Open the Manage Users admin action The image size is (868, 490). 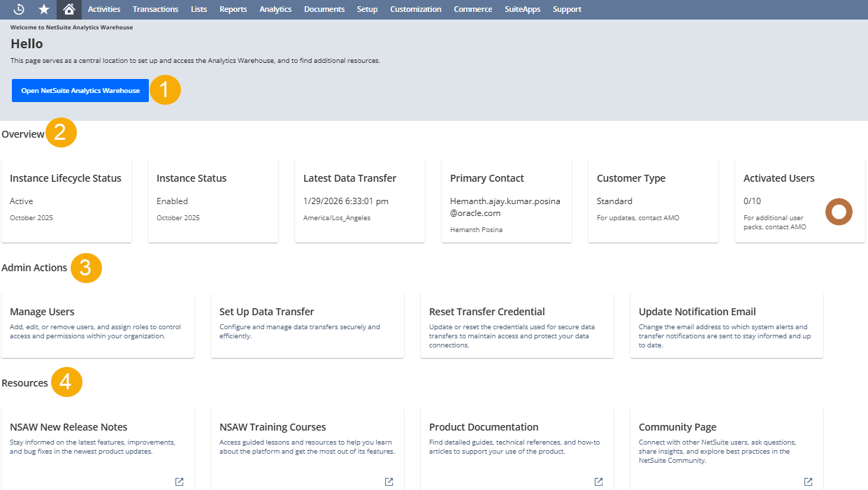pyautogui.click(x=98, y=325)
